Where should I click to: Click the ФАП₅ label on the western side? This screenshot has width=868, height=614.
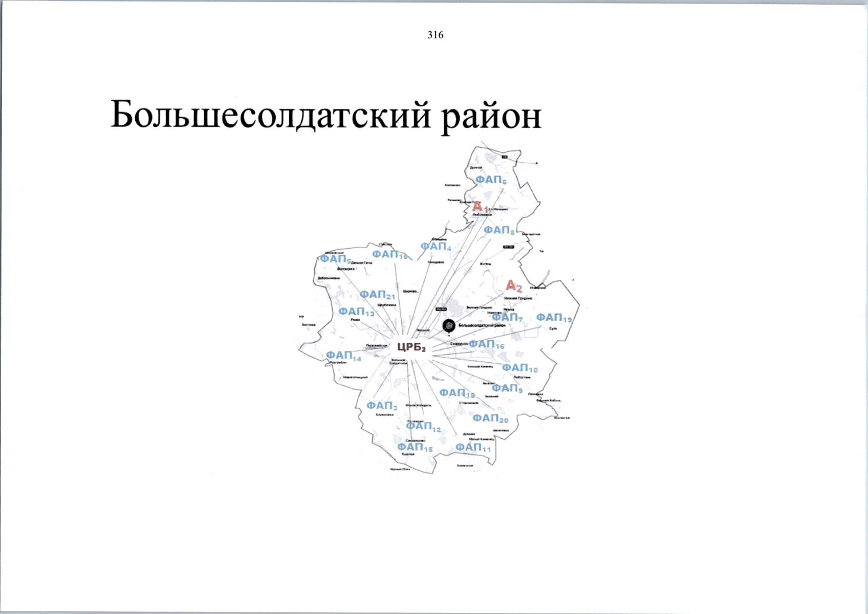(x=335, y=259)
